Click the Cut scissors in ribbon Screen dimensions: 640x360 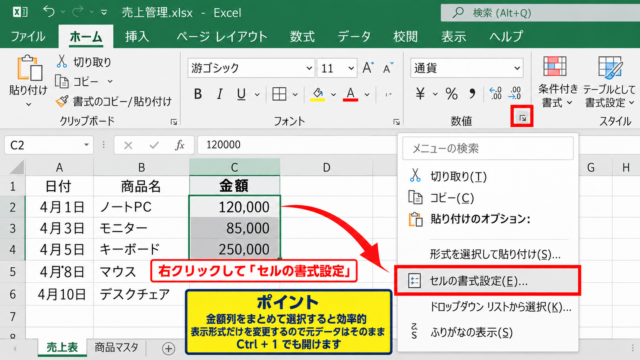pos(62,62)
